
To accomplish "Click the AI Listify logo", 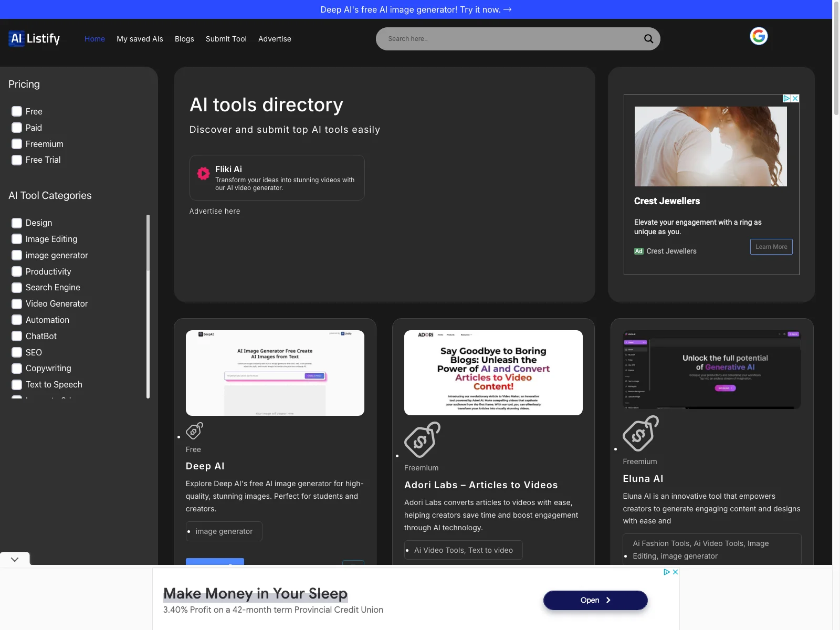I will [35, 38].
